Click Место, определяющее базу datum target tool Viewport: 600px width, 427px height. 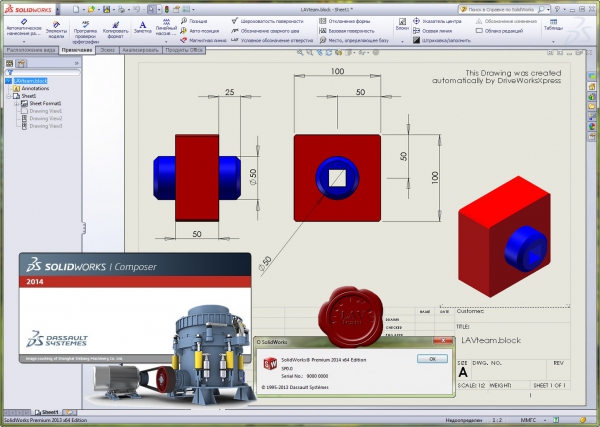point(354,40)
